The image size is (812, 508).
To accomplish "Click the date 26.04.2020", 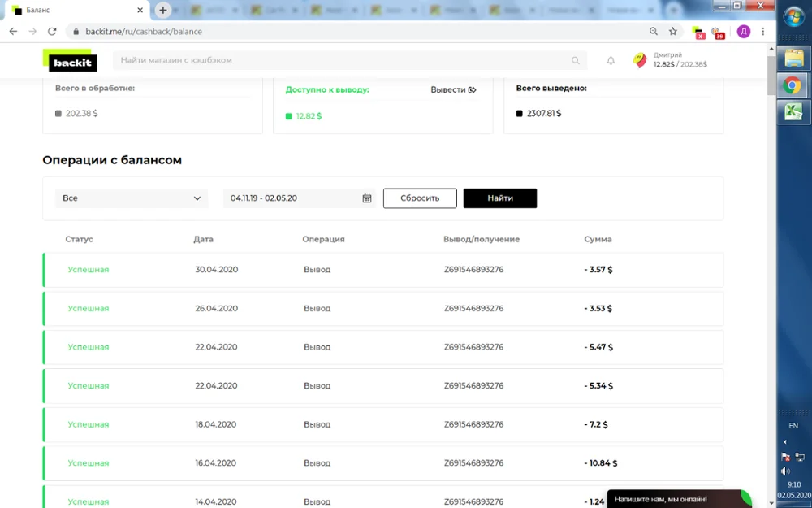I will pyautogui.click(x=217, y=308).
